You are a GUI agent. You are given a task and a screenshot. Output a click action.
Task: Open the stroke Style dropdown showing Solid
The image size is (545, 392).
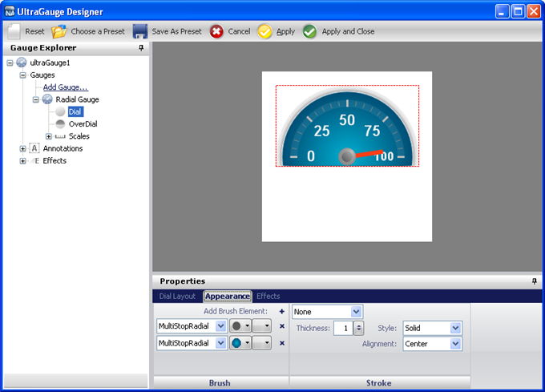pos(455,328)
